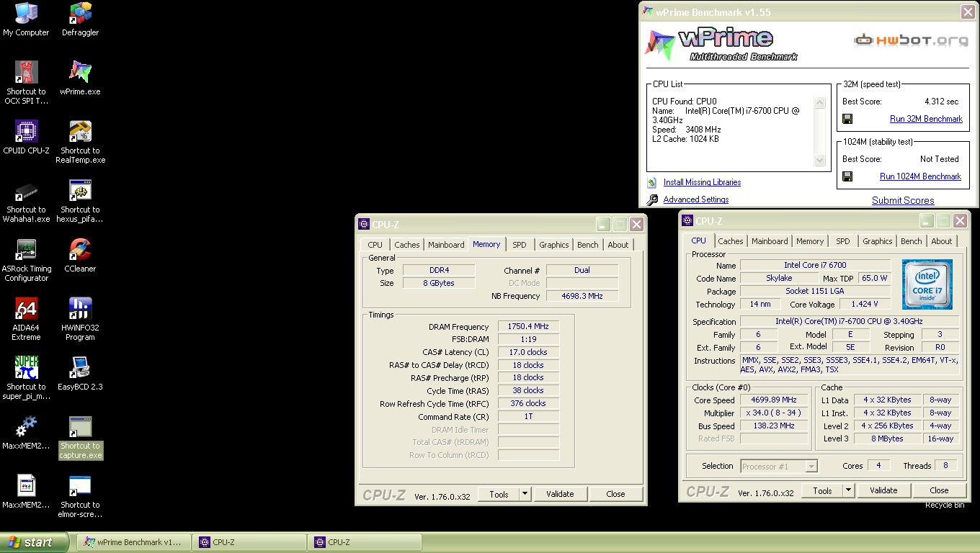Launch the RealTemp.exe shortcut

[80, 131]
